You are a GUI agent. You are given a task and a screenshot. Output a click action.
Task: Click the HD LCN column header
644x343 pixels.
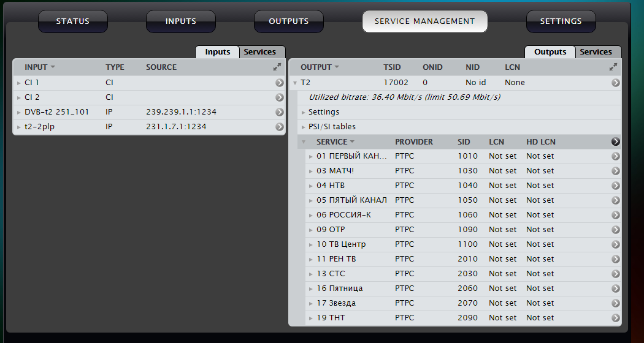point(541,141)
